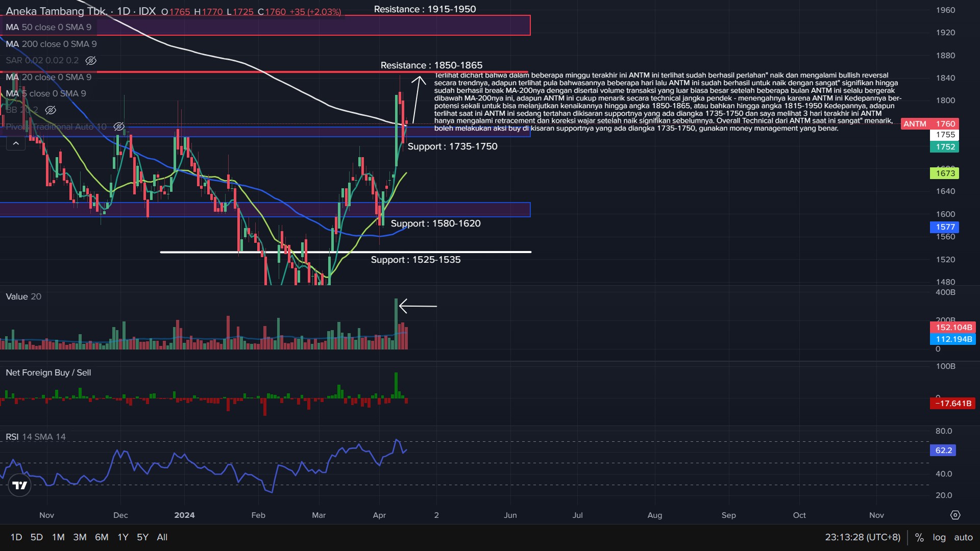Show the hidden SAR indicator
This screenshot has width=980, height=551.
point(91,61)
